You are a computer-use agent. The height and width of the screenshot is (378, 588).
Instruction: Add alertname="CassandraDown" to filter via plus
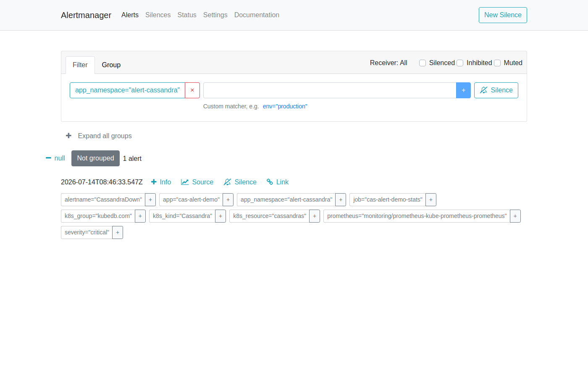[x=150, y=200]
